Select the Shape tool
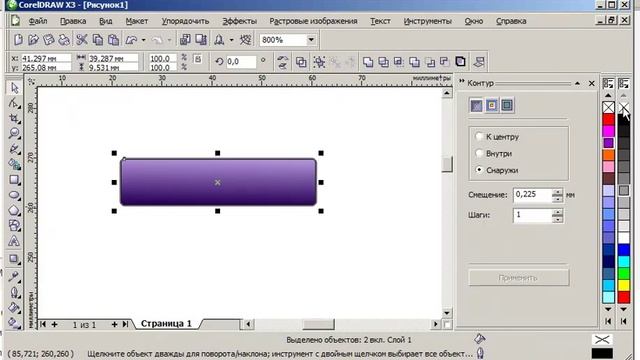 pos(14,103)
